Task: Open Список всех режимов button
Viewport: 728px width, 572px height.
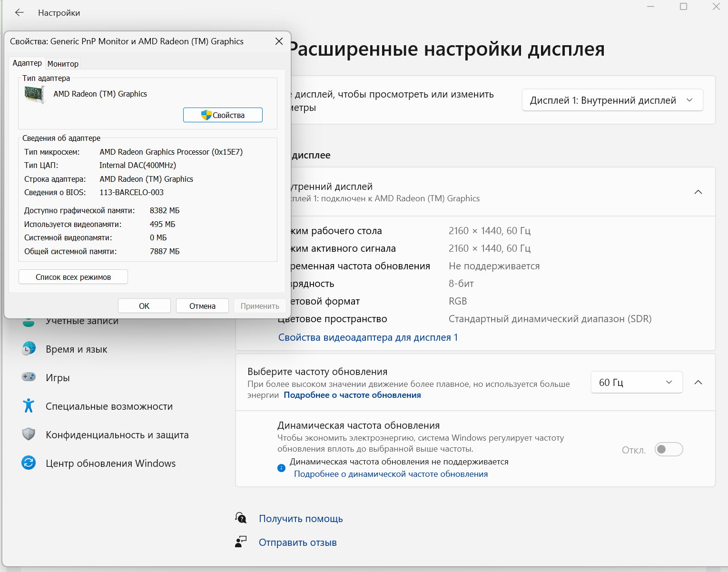Action: pos(73,277)
